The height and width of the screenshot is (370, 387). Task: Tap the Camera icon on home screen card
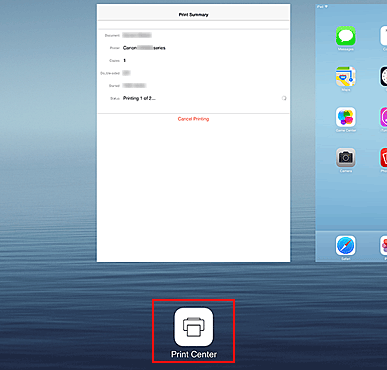346,158
